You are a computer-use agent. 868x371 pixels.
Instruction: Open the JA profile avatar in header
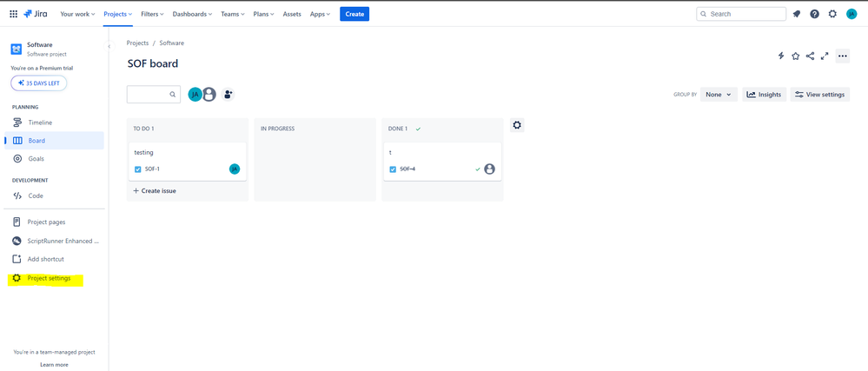[851, 14]
